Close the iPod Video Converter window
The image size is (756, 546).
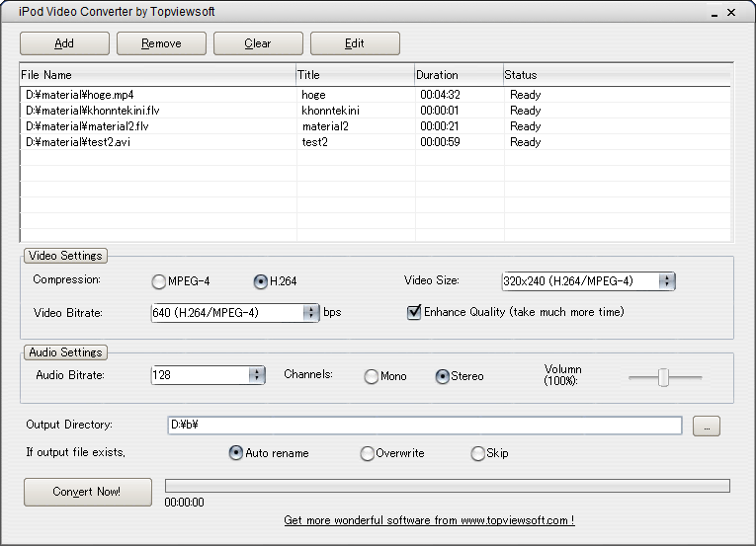coord(731,13)
